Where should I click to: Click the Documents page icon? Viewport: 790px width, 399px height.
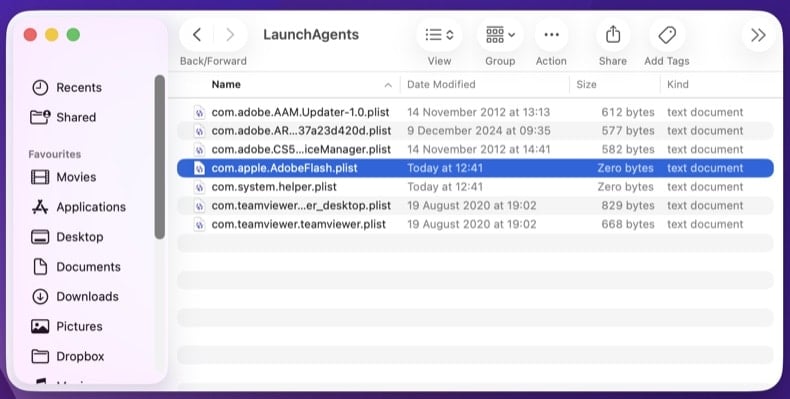click(40, 267)
